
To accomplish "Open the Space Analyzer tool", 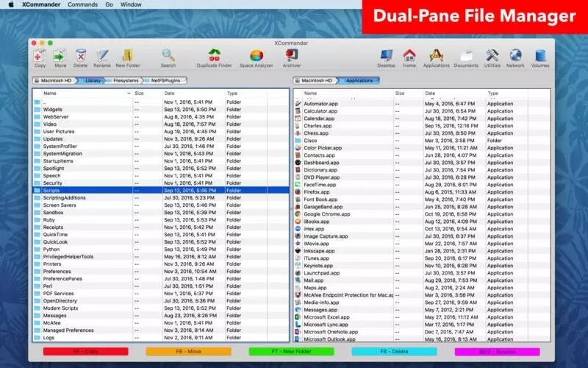I will [257, 58].
